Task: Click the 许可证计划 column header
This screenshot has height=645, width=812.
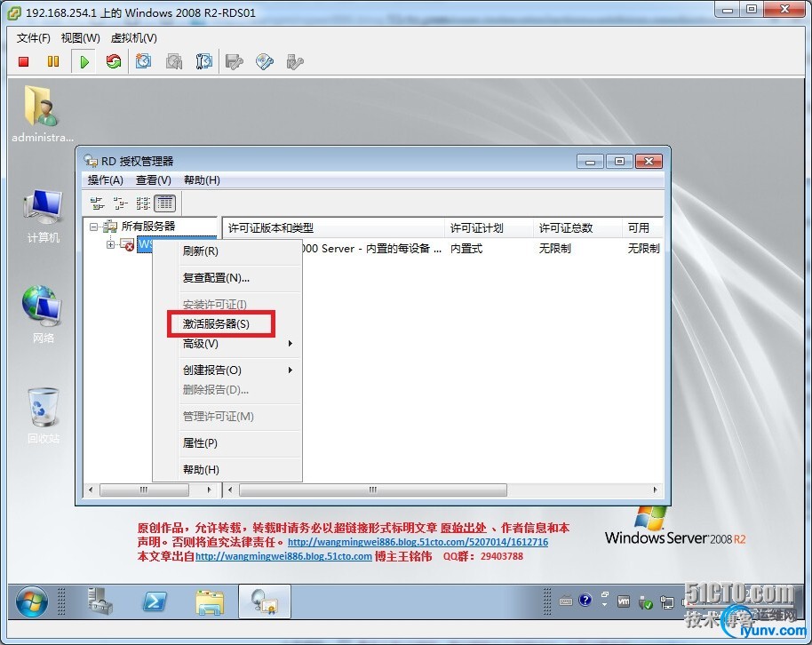Action: (x=489, y=228)
